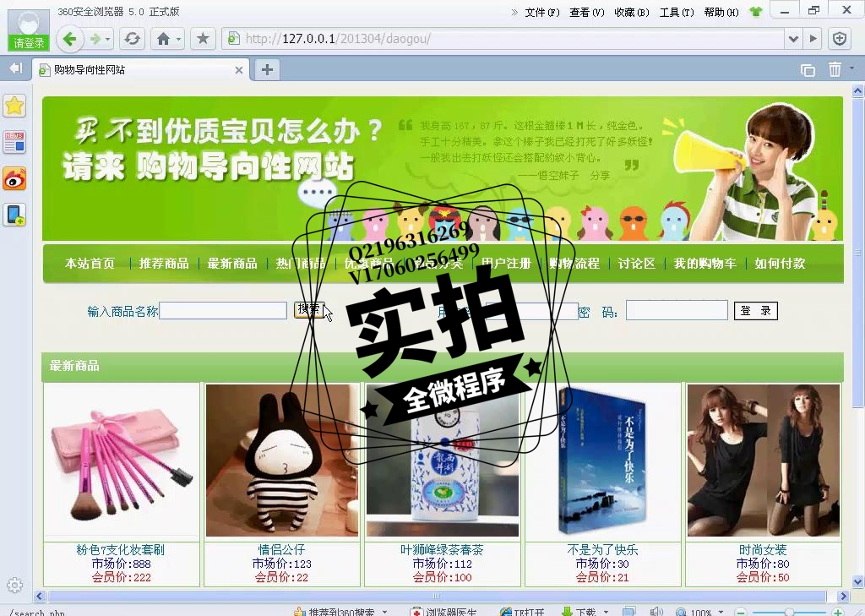The height and width of the screenshot is (616, 865).
Task: Click the vertical scrollbar down arrow
Action: pos(858,581)
